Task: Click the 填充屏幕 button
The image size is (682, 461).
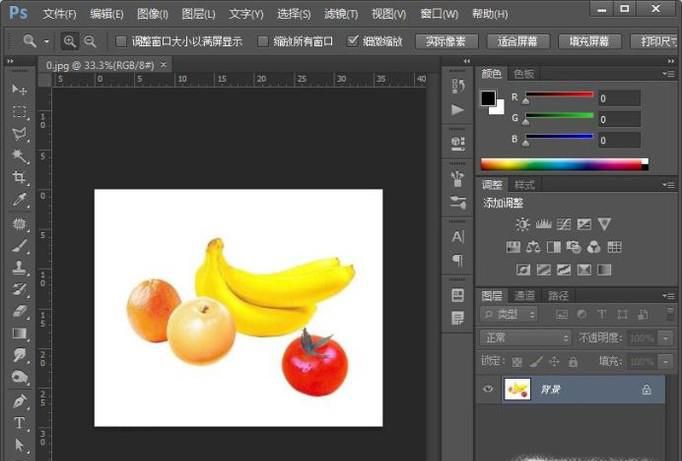Action: (x=590, y=42)
